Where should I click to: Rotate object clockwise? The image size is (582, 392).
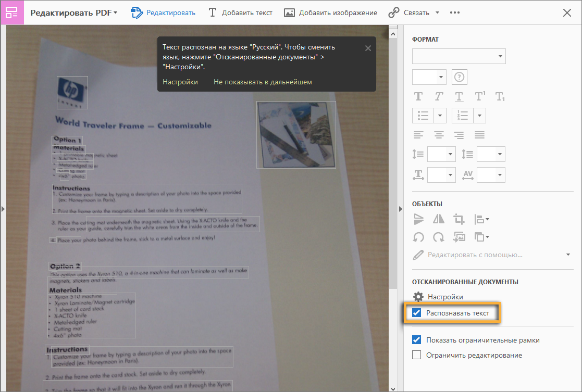point(439,237)
